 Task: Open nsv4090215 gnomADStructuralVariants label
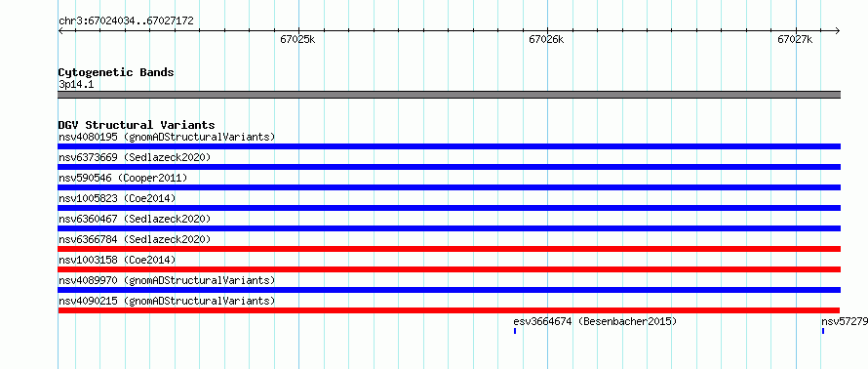click(167, 301)
